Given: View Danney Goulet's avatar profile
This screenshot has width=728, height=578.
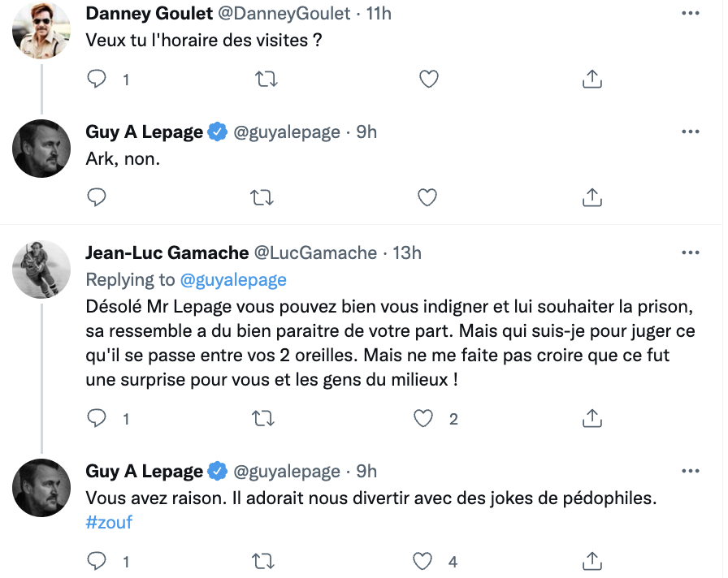Looking at the screenshot, I should point(41,31).
